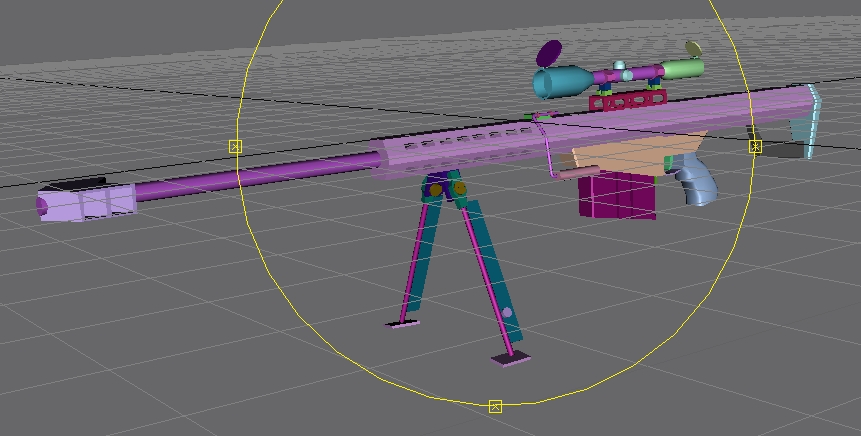
Task: Click the dark purple front lens cap
Action: [549, 51]
